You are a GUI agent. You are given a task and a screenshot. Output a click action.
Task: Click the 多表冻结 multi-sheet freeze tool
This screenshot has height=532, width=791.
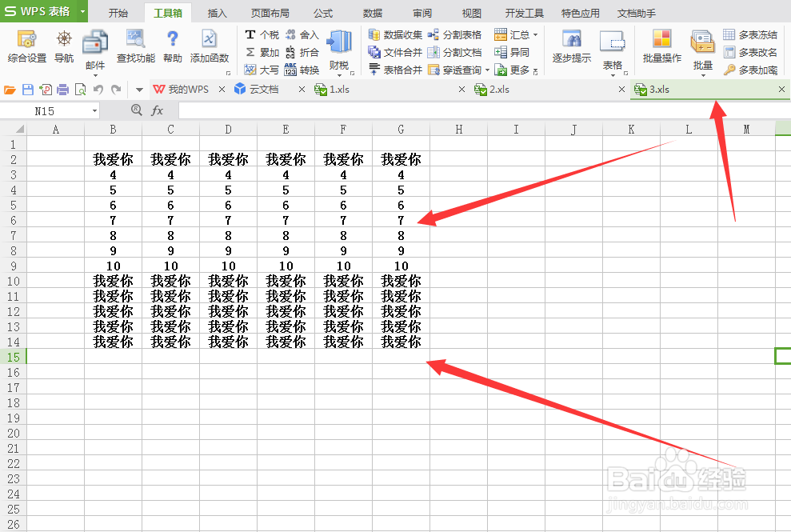click(750, 34)
